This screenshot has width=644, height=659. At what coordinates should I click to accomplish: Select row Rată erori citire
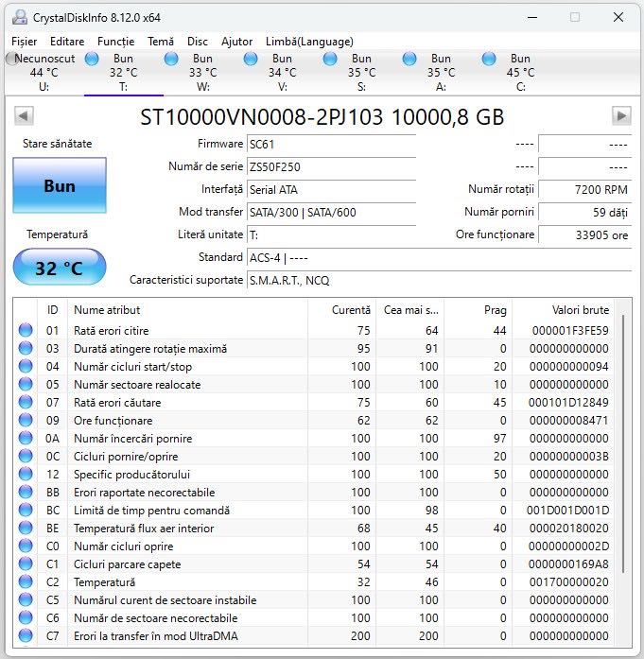click(314, 330)
